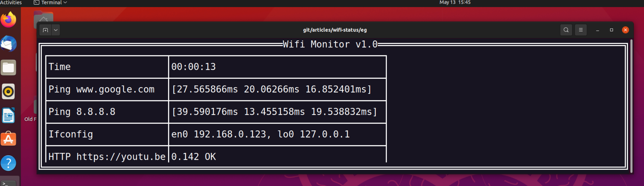The image size is (644, 186).
Task: Open Ubuntu Software store
Action: 9,139
